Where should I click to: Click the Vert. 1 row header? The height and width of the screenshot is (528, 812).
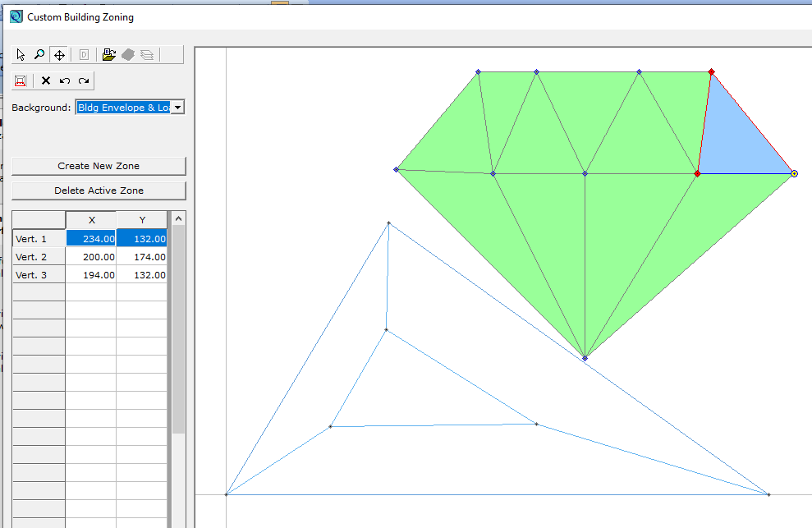(39, 238)
